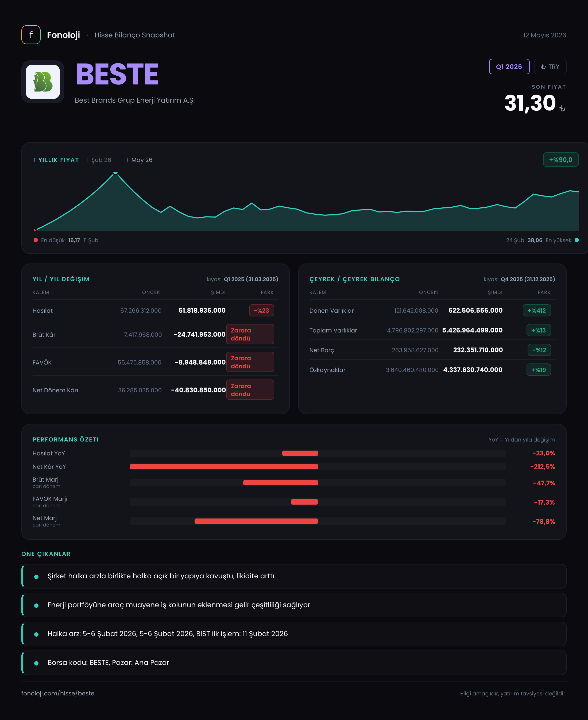Click the chart peak marker dot

tap(115, 173)
